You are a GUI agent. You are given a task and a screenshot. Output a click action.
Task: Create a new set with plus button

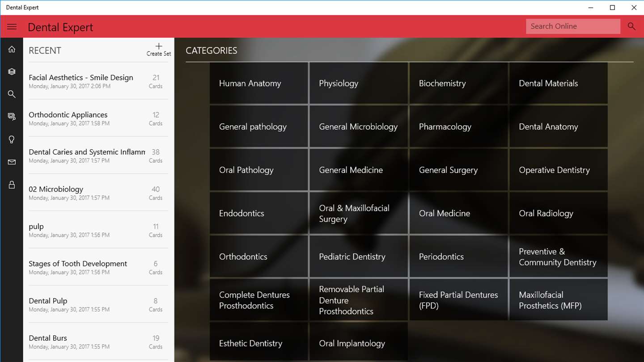click(159, 50)
